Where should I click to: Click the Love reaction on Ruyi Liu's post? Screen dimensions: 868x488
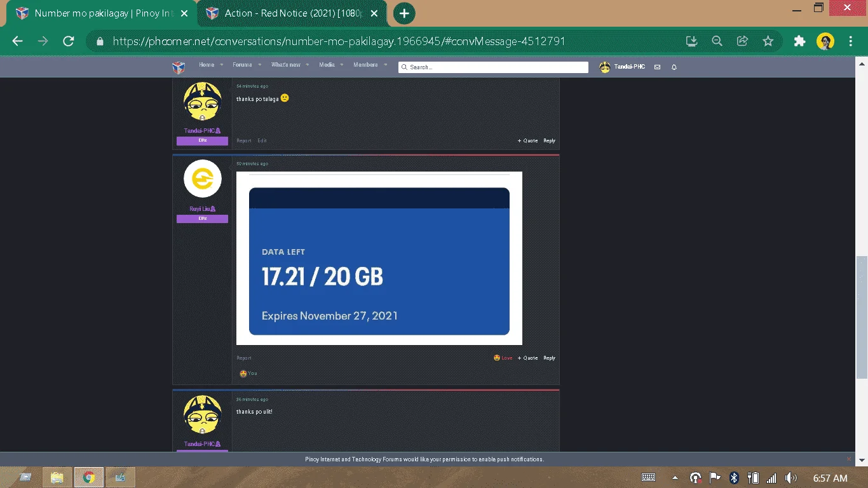point(503,358)
